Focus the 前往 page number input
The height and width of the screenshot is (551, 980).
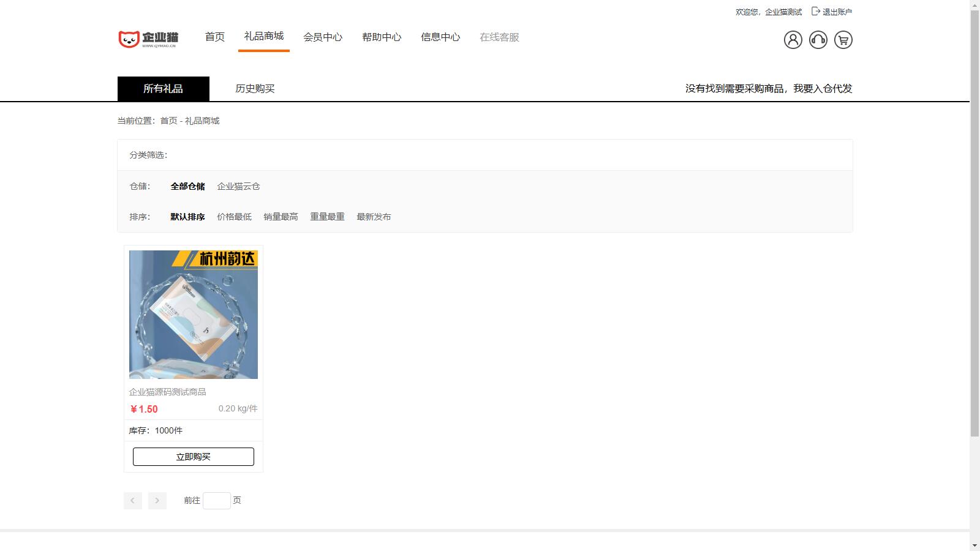[x=217, y=501]
